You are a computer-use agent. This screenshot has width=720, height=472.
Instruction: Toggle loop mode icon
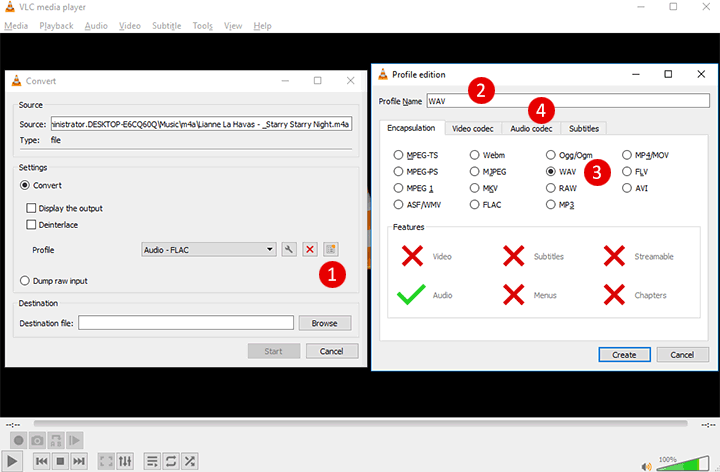coord(171,461)
